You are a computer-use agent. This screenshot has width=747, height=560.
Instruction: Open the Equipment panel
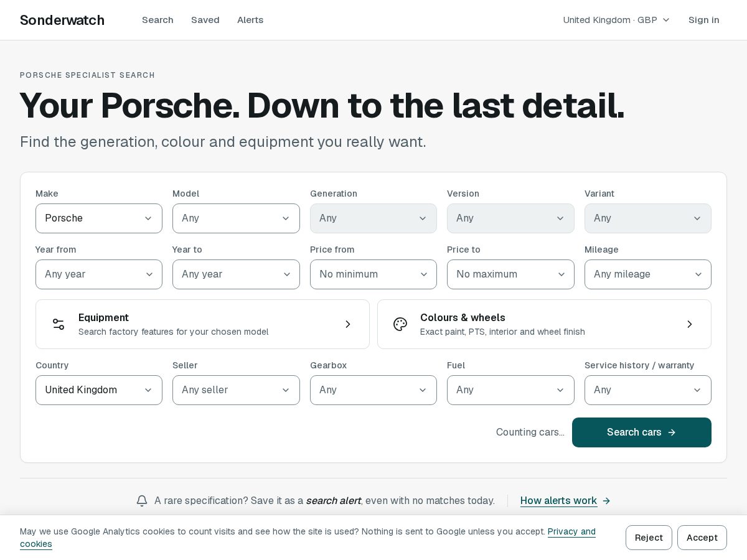tap(202, 324)
